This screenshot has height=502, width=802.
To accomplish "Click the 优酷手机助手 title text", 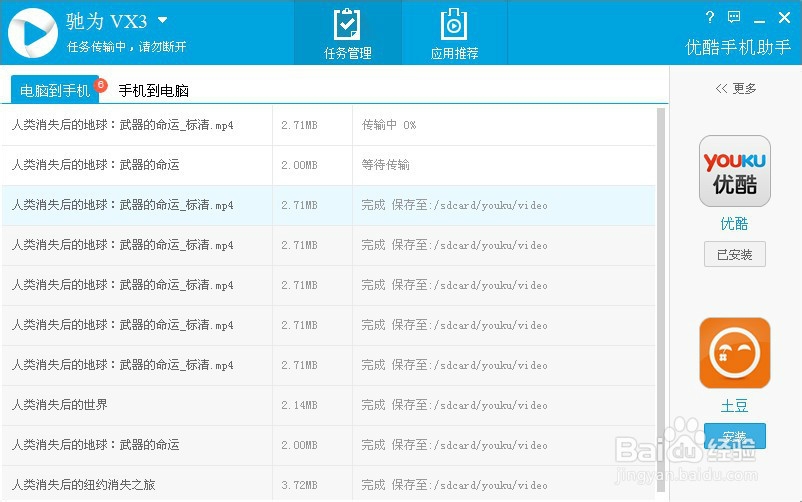I will (x=738, y=47).
